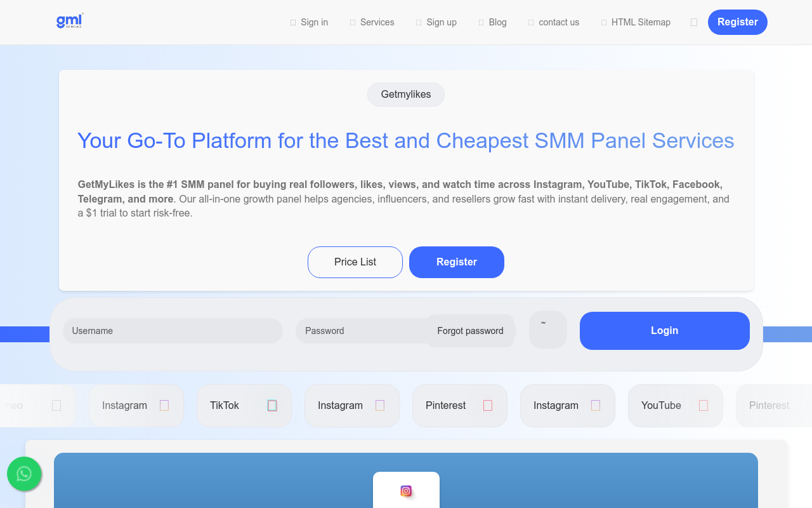Select the Instagram chip left of TikTok
This screenshot has height=508, width=812.
[136, 406]
